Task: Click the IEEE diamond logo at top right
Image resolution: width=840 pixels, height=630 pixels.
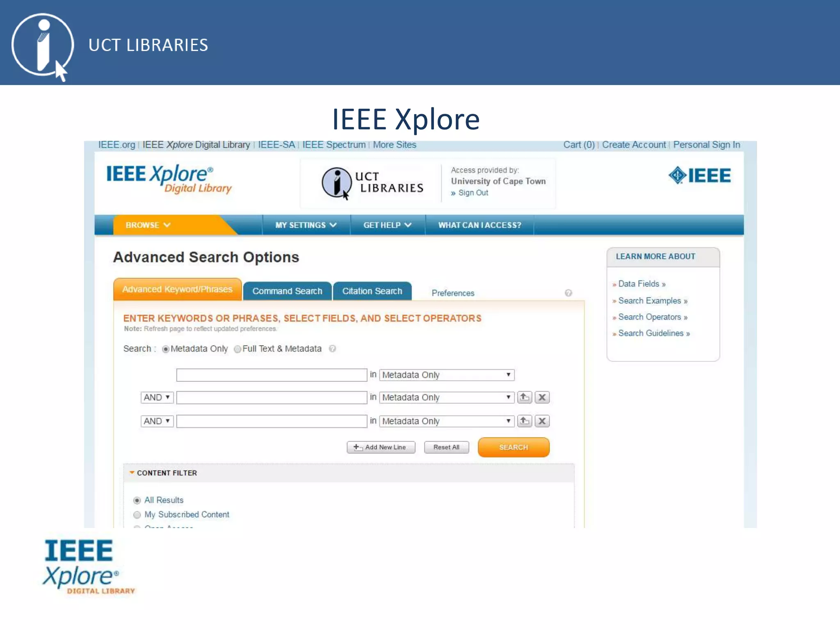Action: (700, 176)
